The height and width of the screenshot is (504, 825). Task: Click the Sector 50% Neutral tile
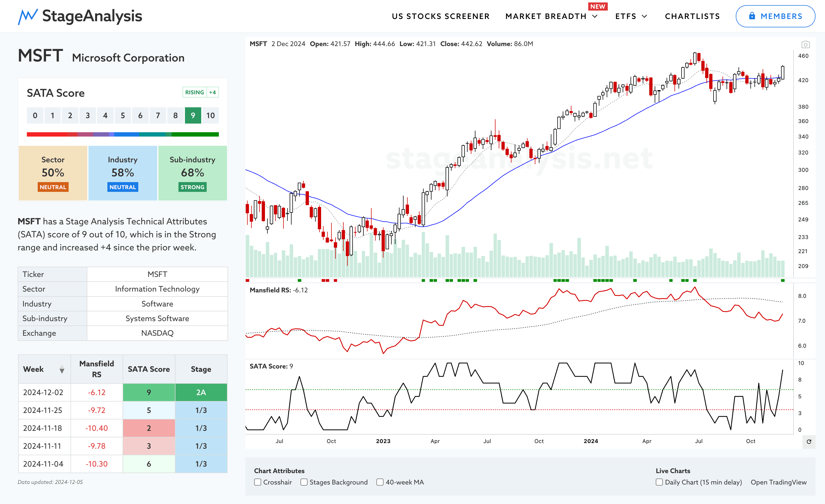coord(53,173)
